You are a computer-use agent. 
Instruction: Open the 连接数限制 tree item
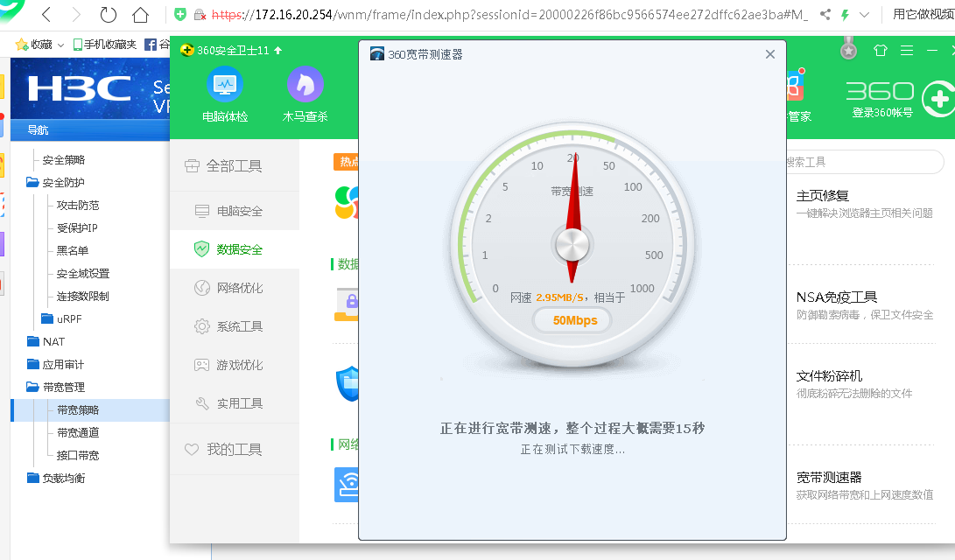[83, 297]
